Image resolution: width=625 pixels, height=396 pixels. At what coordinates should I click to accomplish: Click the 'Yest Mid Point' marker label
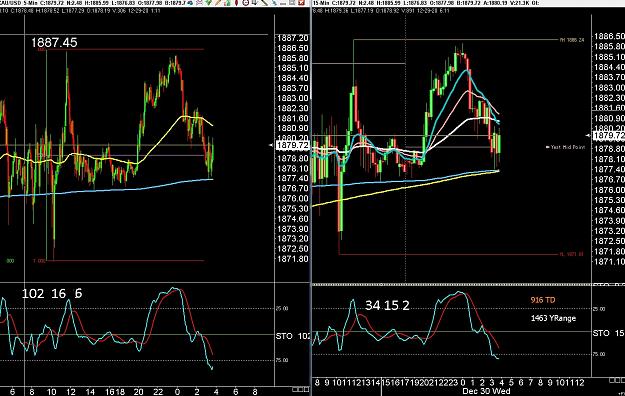567,147
